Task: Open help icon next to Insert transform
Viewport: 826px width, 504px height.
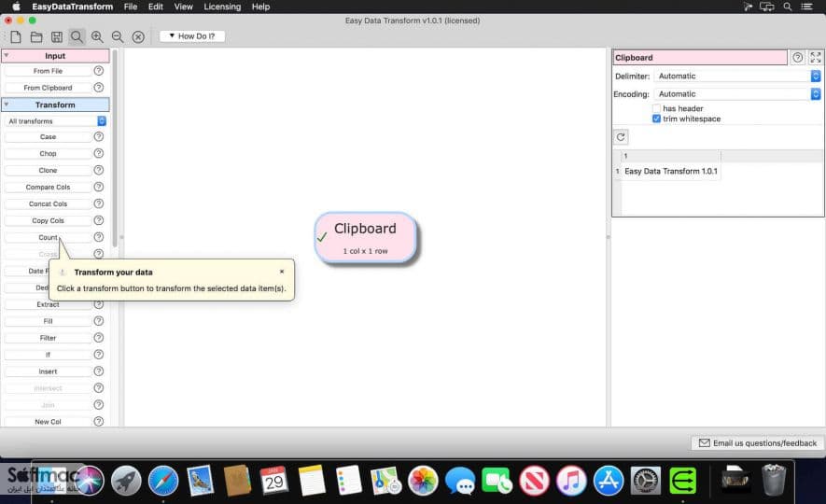Action: 99,371
